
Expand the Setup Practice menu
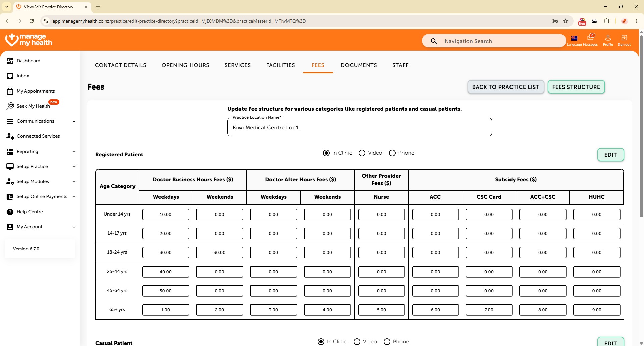click(x=74, y=167)
